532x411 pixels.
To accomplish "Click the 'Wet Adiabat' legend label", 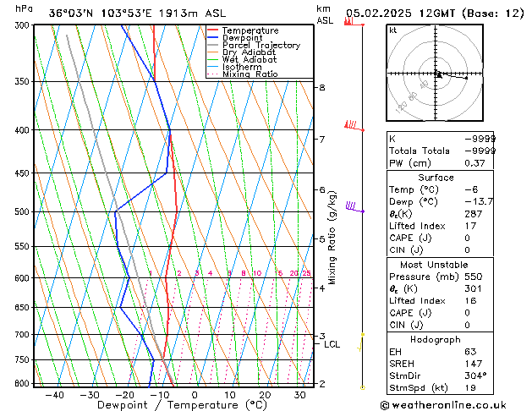I will pyautogui.click(x=250, y=59).
